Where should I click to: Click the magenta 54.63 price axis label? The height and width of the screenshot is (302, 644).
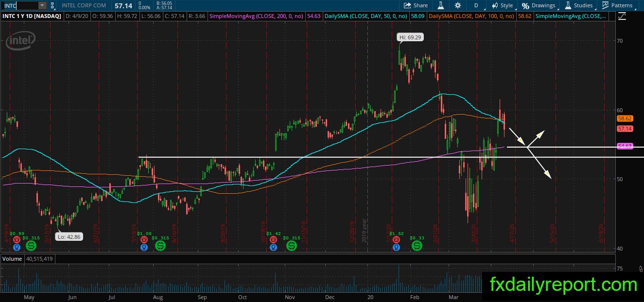[x=625, y=146]
